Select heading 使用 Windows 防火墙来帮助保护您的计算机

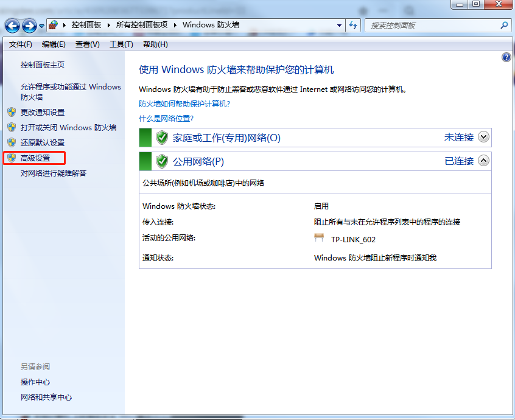236,69
